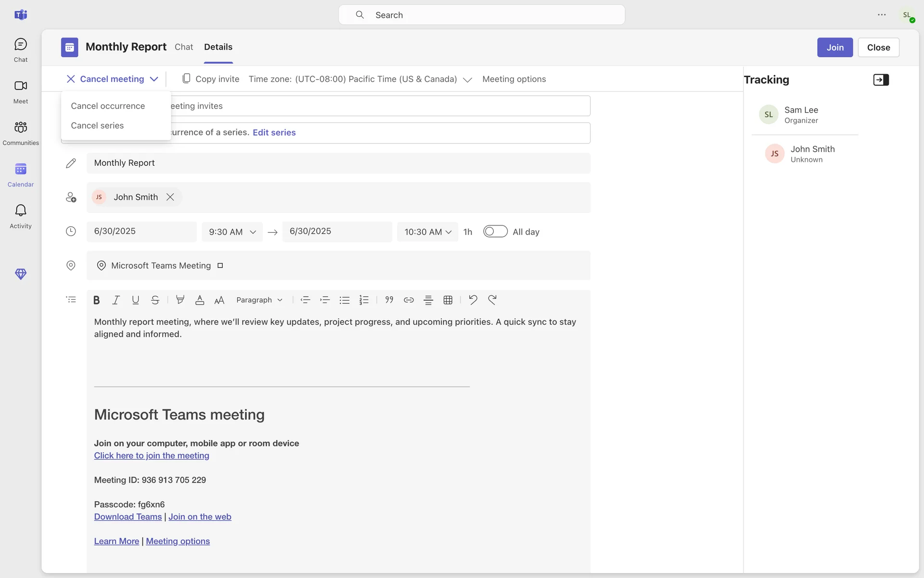The image size is (924, 578).
Task: Remove John Smith from attendees
Action: pos(170,197)
